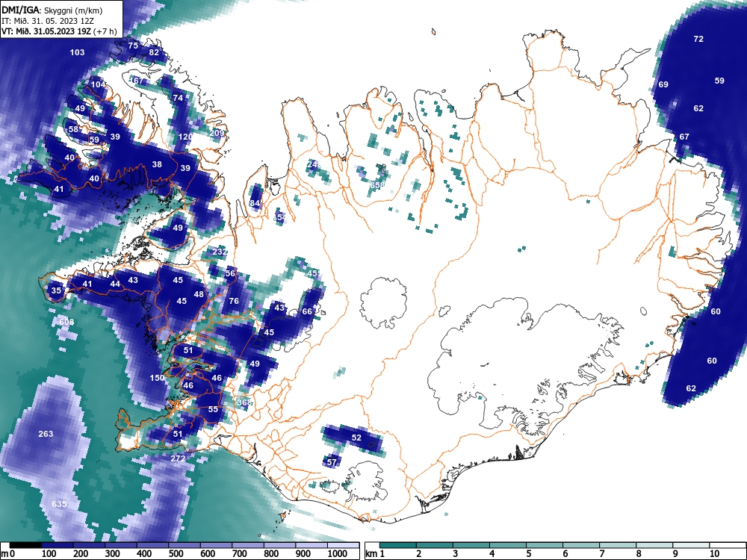
Task: Click the visibility value 84
Action: point(255,203)
